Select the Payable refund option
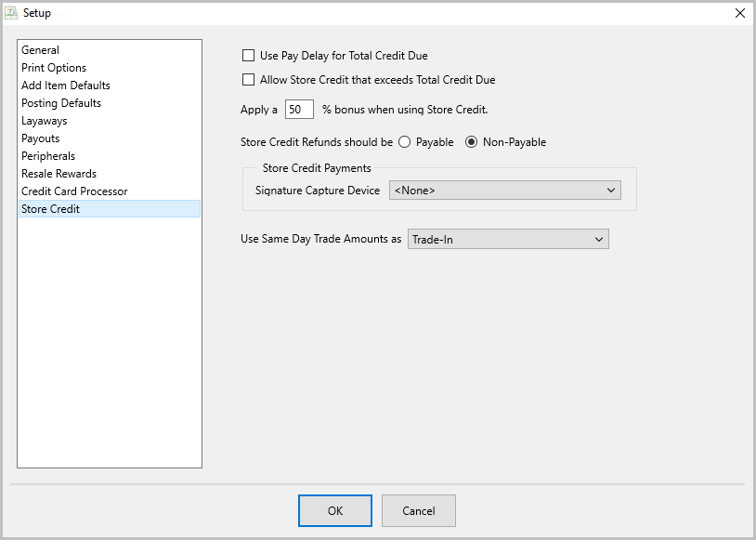The height and width of the screenshot is (540, 756). pos(405,142)
